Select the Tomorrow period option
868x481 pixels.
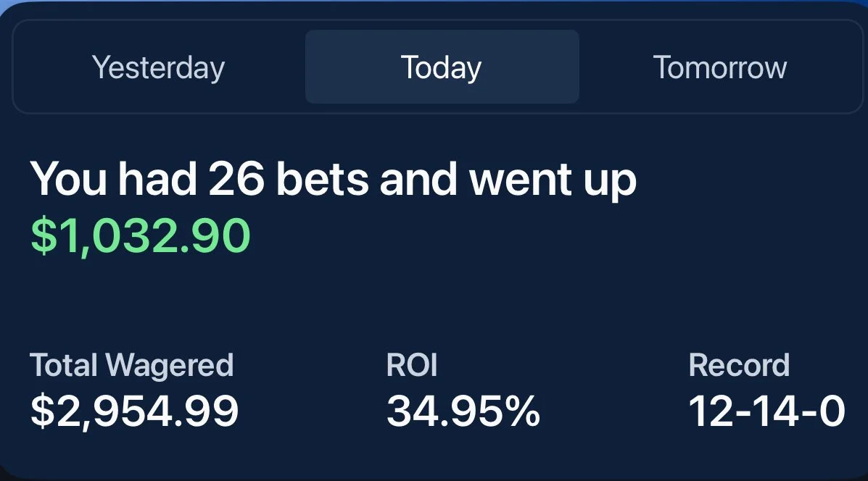tap(719, 67)
